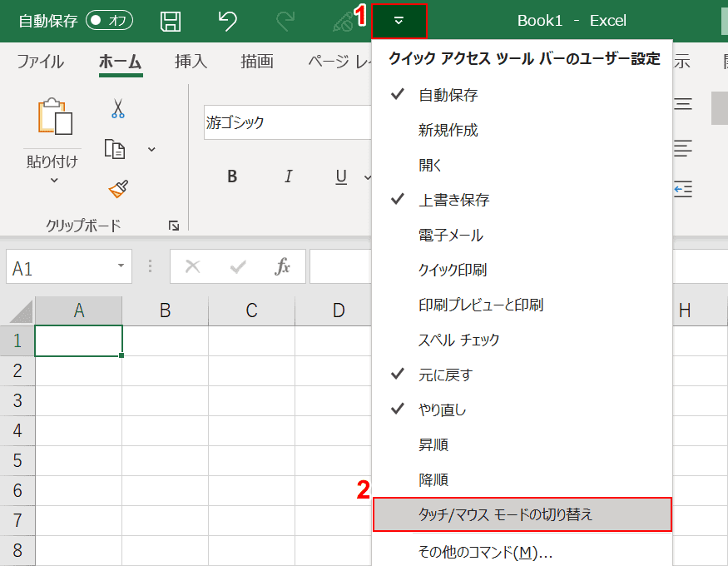Image resolution: width=728 pixels, height=566 pixels.
Task: Select 昇順 menu item
Action: click(x=522, y=444)
